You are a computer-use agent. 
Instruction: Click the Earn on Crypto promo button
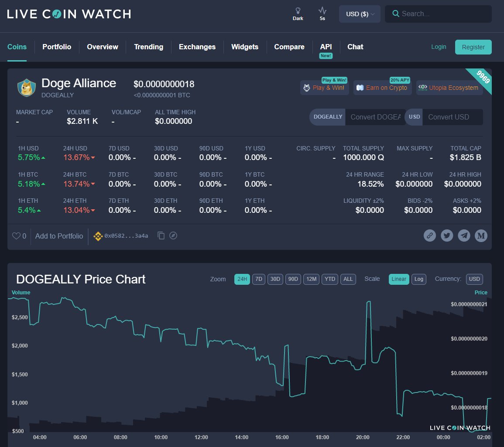point(382,88)
